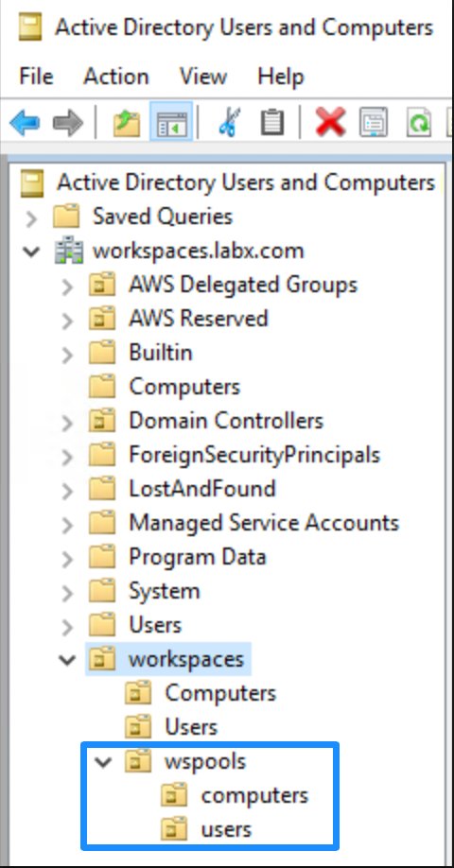This screenshot has width=454, height=868.
Task: Click the Copy clipboard toolbar icon
Action: coord(271,122)
